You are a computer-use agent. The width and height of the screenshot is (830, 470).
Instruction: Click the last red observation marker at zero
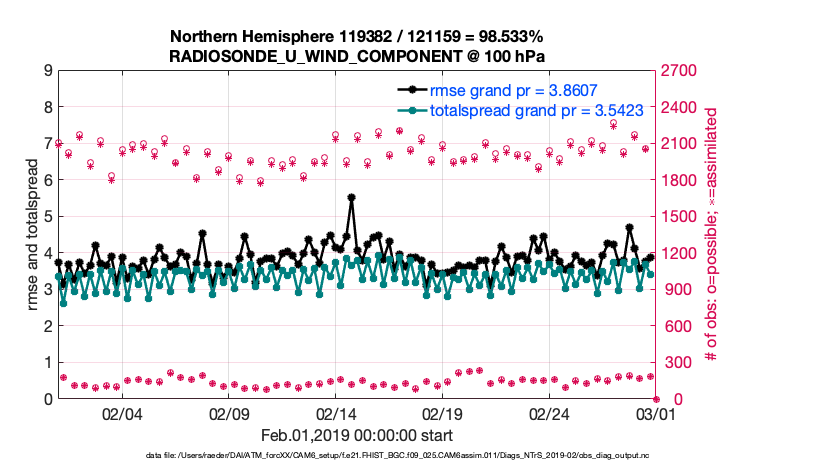click(655, 399)
